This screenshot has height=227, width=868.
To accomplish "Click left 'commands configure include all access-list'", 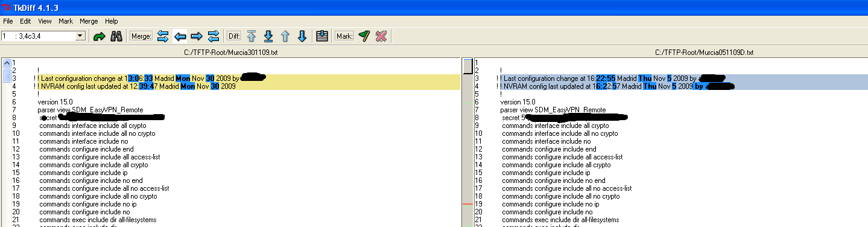I will point(100,157).
